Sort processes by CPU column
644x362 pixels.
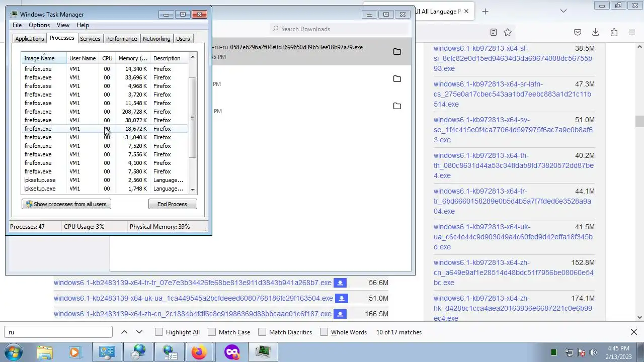[107, 58]
